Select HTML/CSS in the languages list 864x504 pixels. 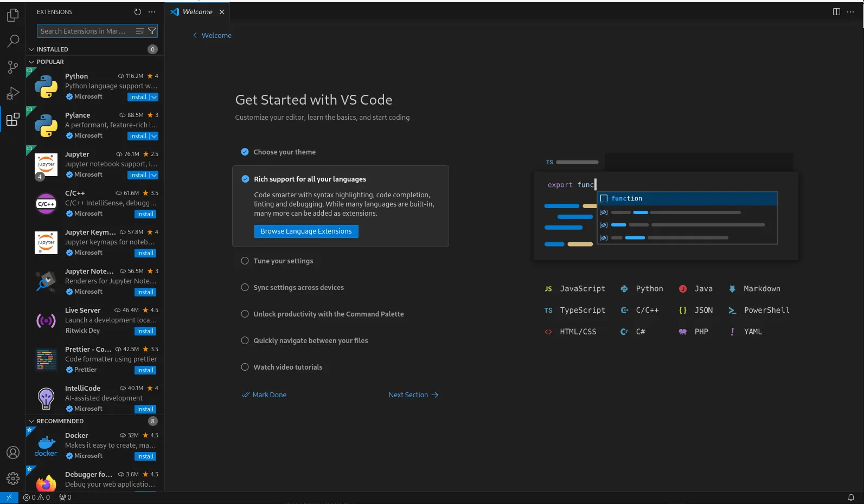[x=571, y=332]
